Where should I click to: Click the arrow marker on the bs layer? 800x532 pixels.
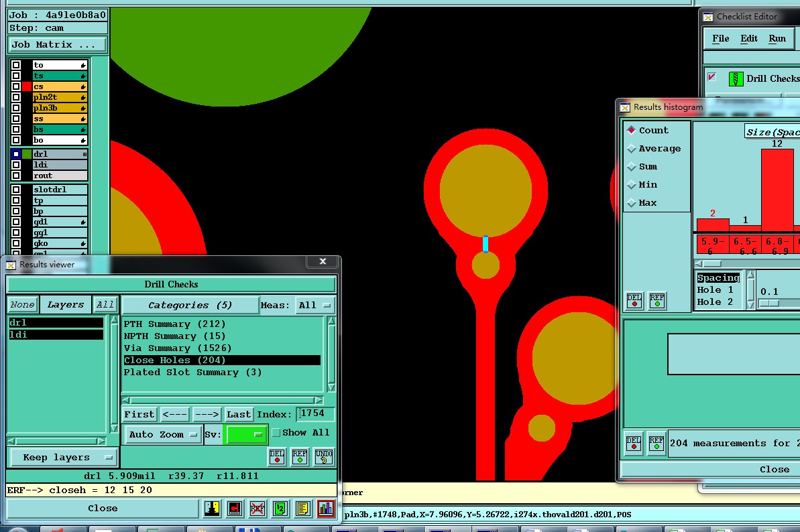pos(83,130)
